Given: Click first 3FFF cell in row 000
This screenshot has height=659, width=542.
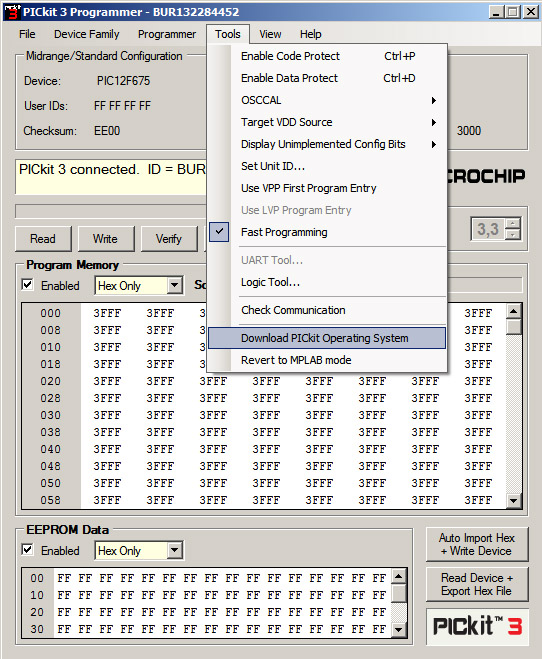Looking at the screenshot, I should pyautogui.click(x=107, y=314).
